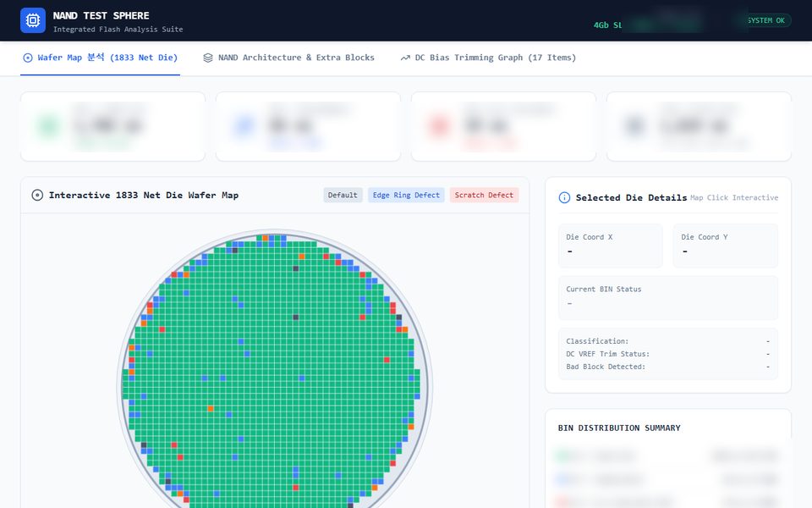Click the layers icon on NAND Architecture tab
812x508 pixels.
pos(208,58)
